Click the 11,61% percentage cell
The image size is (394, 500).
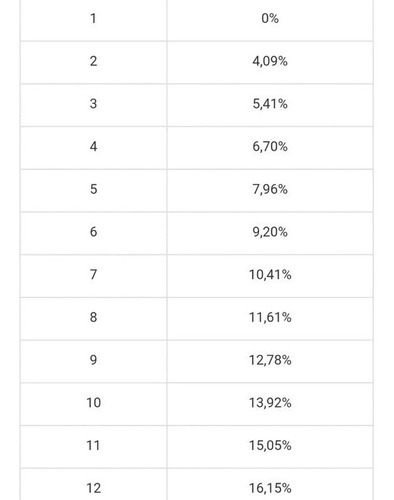(x=270, y=318)
